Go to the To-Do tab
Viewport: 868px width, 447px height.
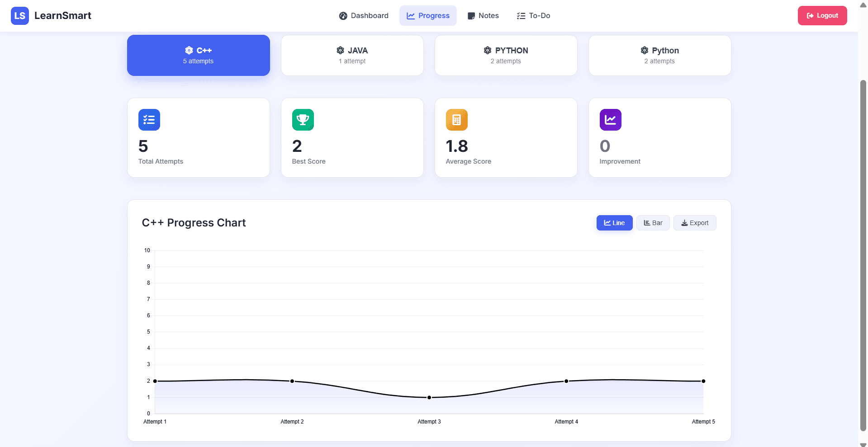coord(534,16)
